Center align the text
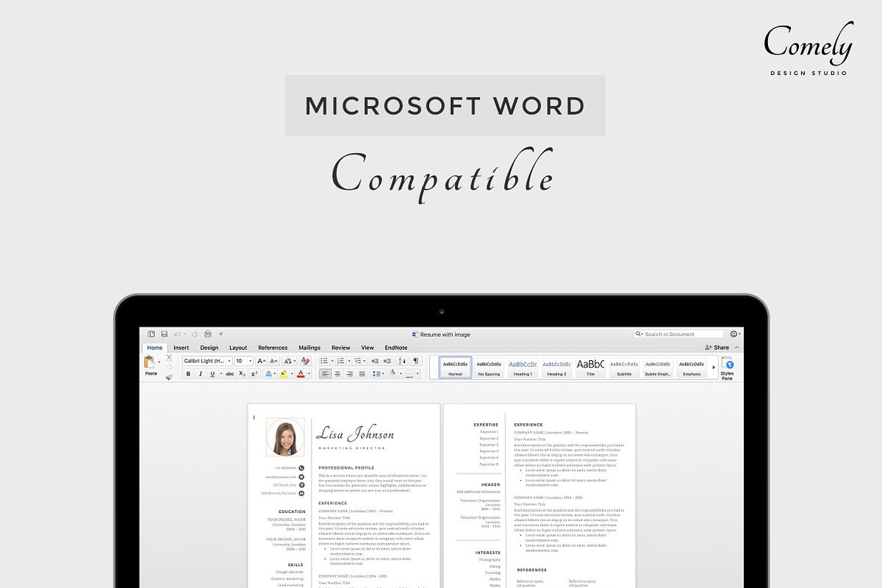This screenshot has height=588, width=882. [337, 373]
